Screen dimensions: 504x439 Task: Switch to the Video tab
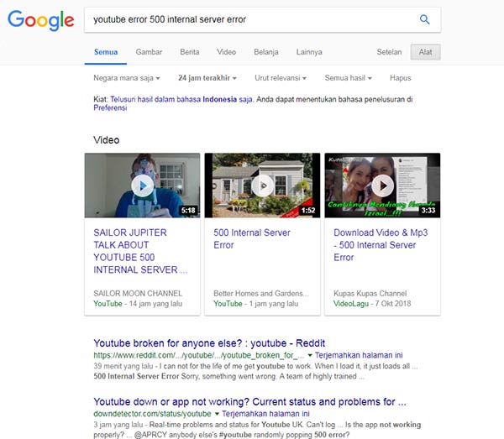coord(226,52)
